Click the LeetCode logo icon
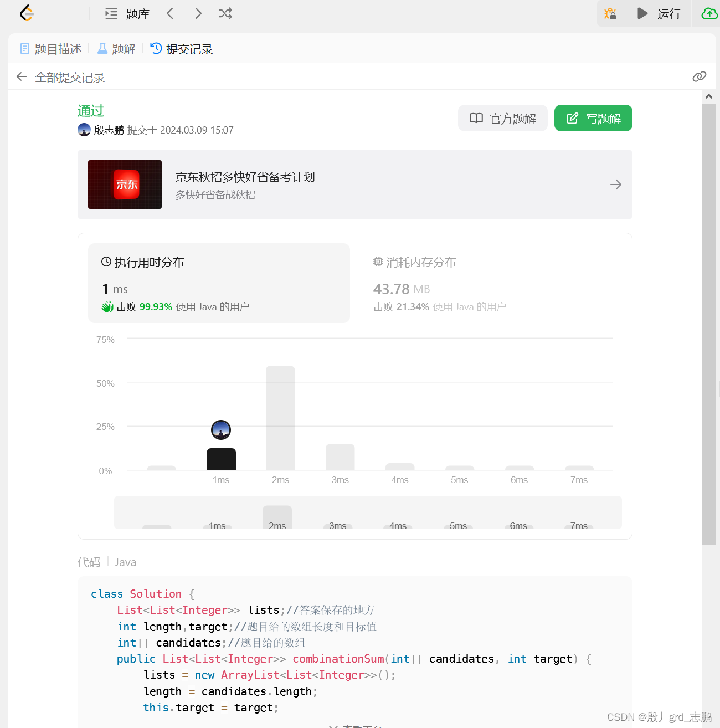 pos(27,13)
